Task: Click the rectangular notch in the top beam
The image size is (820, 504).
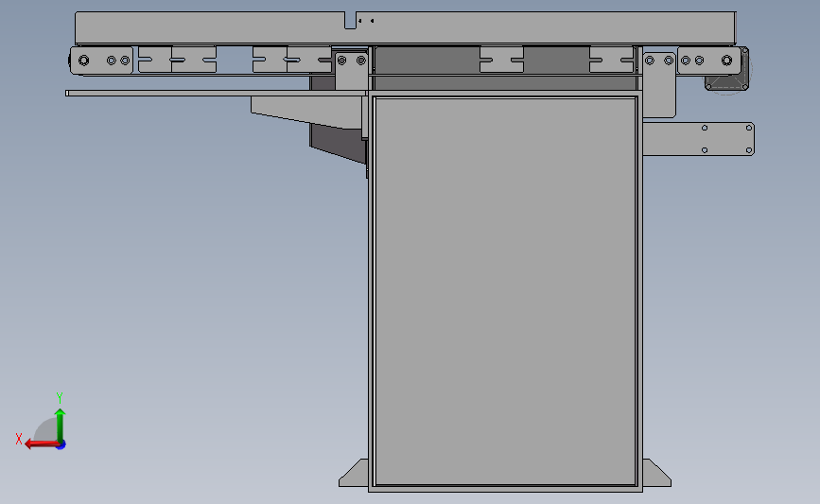Action: coord(350,21)
